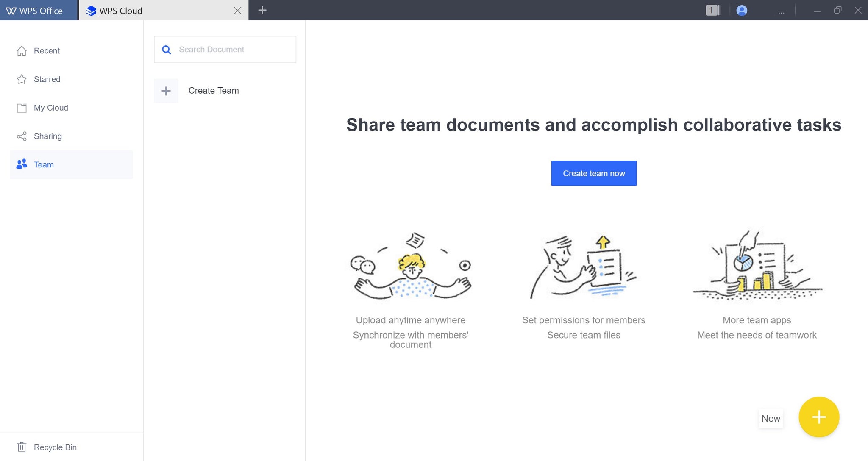
Task: Select the Team collaboration icon
Action: pyautogui.click(x=21, y=164)
